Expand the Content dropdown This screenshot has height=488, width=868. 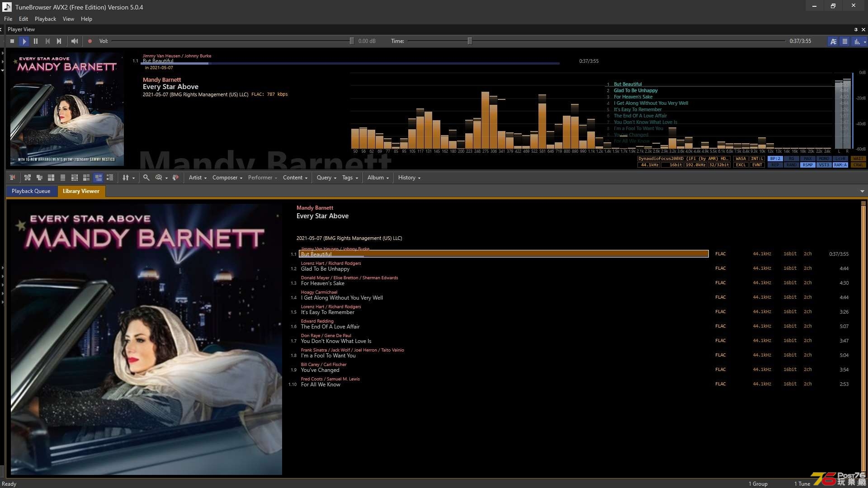click(x=295, y=178)
